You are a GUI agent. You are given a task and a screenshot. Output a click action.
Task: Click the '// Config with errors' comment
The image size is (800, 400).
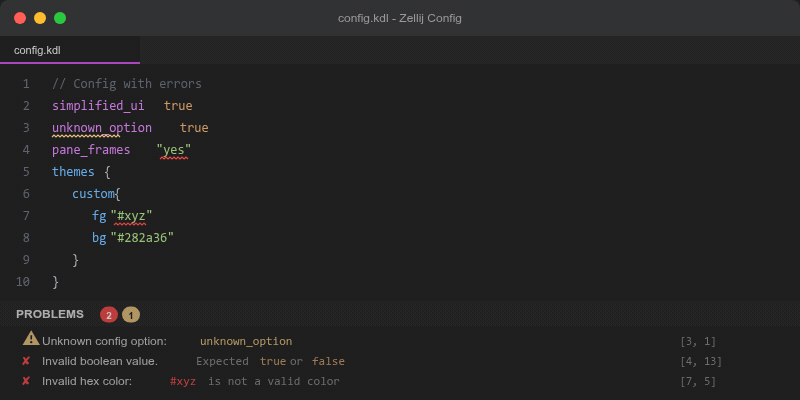pos(127,84)
